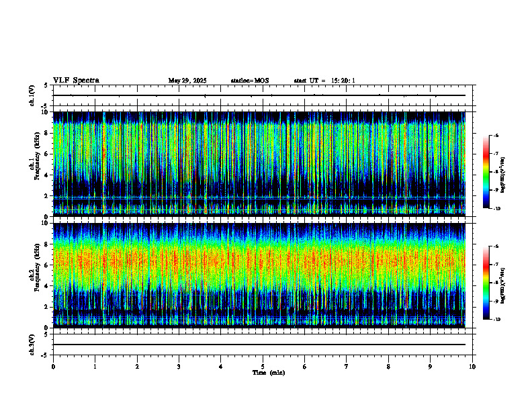Click the "Time (min)" x-axis label

269,373
